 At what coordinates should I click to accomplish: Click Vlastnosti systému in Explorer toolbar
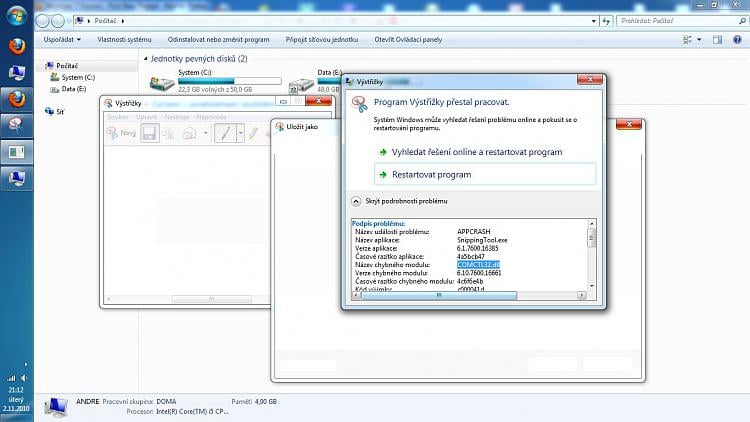pos(124,40)
